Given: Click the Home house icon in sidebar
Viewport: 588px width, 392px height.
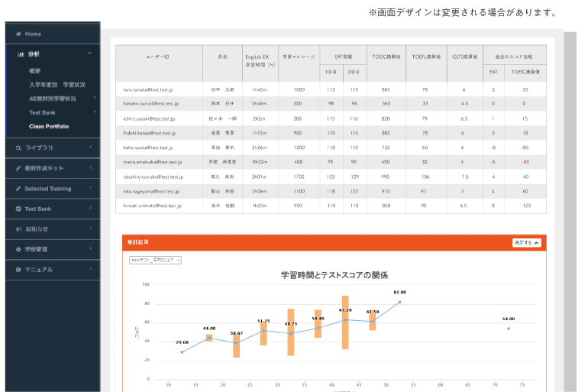Looking at the screenshot, I should coord(18,34).
